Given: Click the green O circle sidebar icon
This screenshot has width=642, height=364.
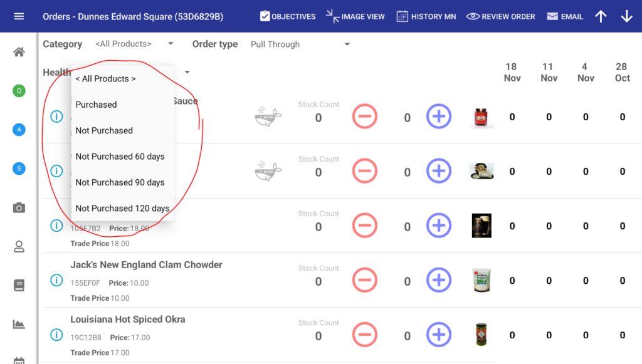Looking at the screenshot, I should click(19, 91).
